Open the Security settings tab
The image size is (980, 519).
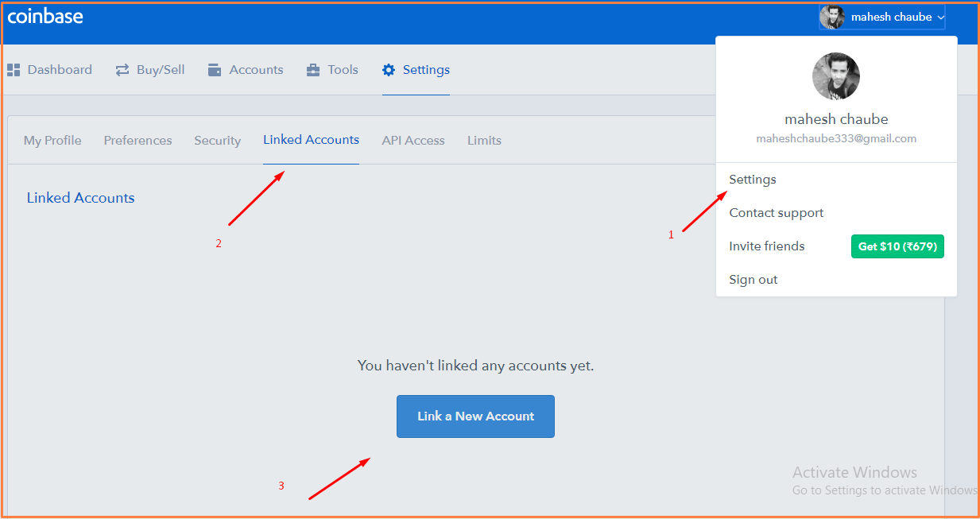pyautogui.click(x=217, y=141)
